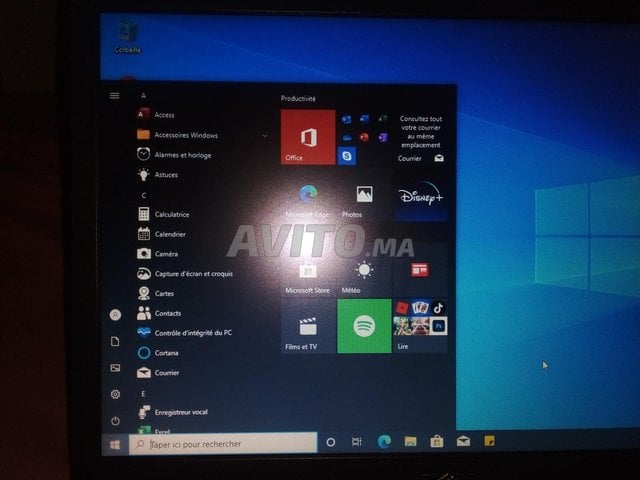Open Corbeille recycle bin on the desktop
Viewport: 640px width, 480px height.
[128, 33]
